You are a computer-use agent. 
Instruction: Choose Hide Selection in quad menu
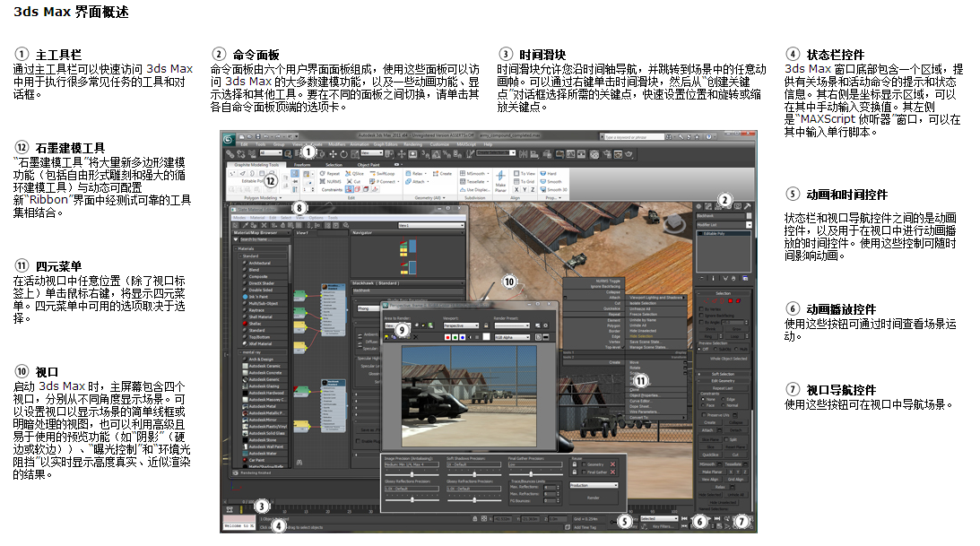(x=641, y=336)
